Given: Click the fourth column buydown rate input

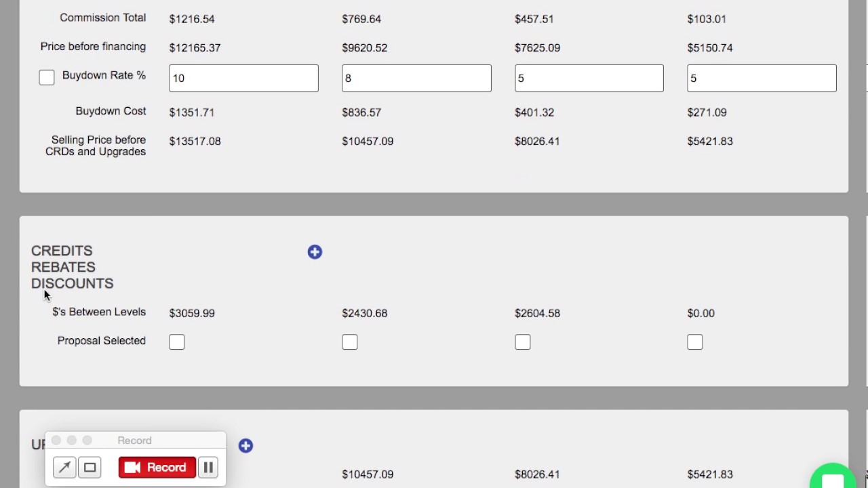Looking at the screenshot, I should pos(762,79).
